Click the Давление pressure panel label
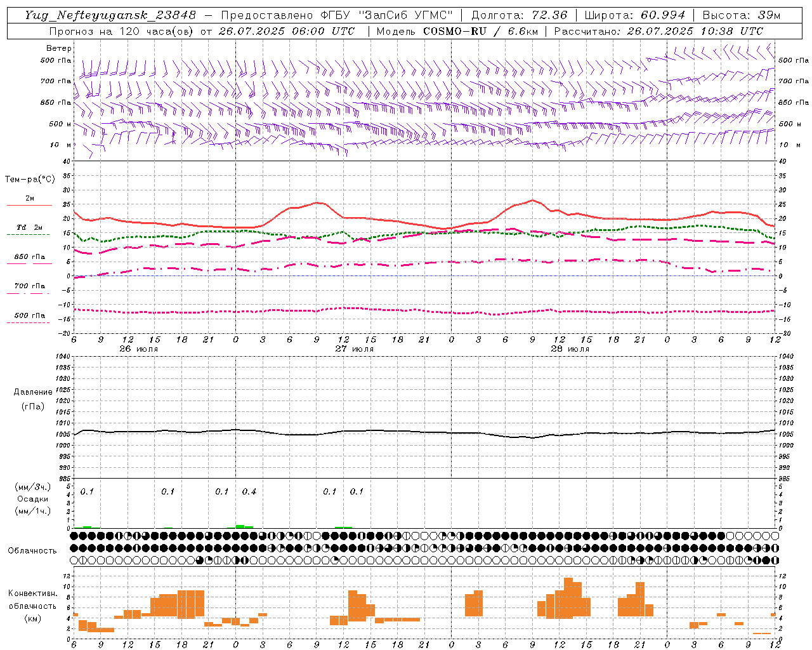 click(33, 392)
